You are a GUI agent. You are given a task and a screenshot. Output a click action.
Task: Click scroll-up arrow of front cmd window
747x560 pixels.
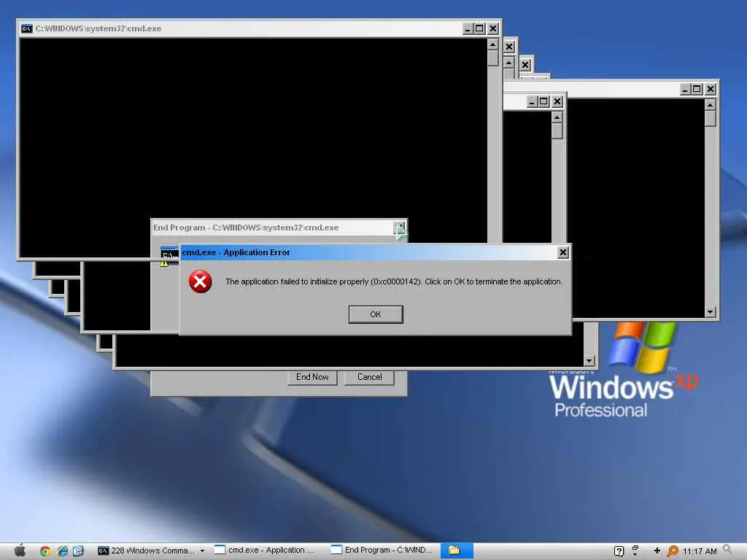(x=493, y=44)
